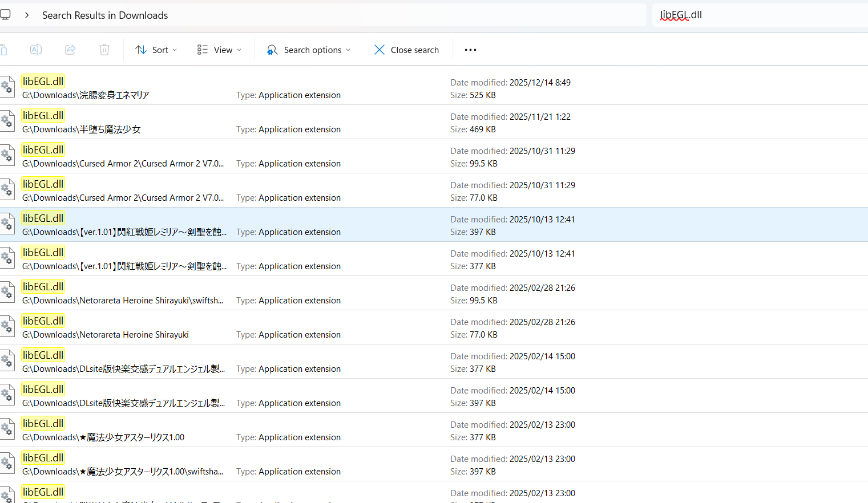The height and width of the screenshot is (503, 868).
Task: Click the search box containing libEGL.dll
Action: pos(760,15)
